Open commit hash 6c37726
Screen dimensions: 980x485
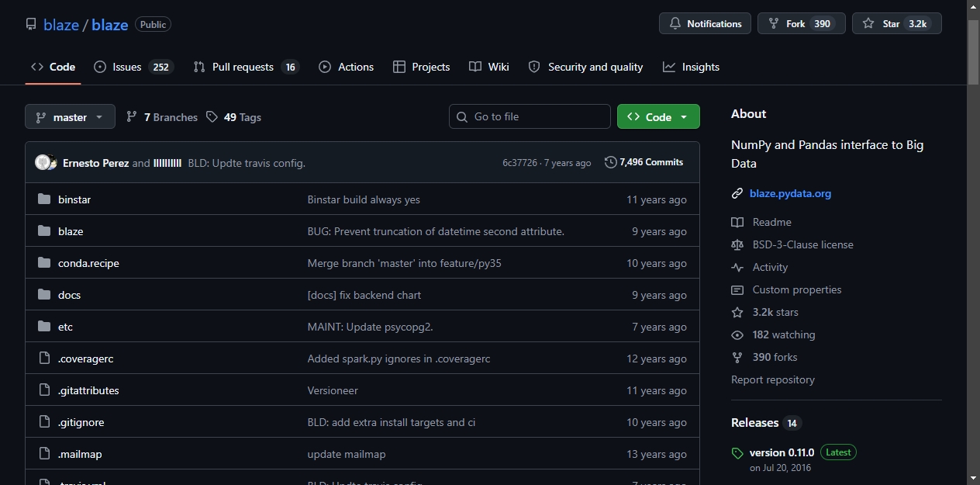519,163
